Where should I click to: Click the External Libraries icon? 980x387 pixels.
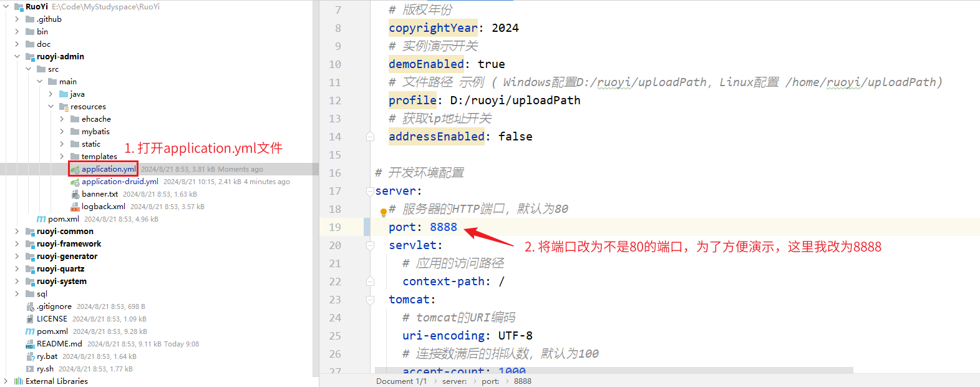(x=19, y=381)
